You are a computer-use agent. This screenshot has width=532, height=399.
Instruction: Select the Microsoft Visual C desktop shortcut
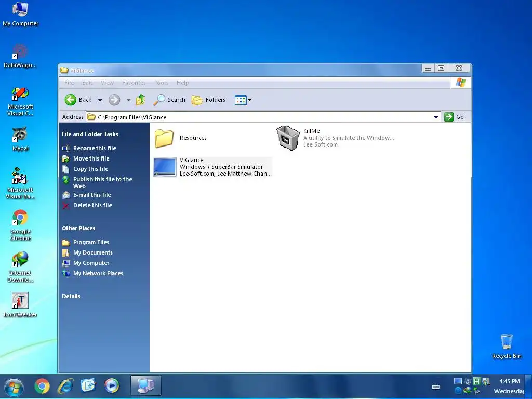click(x=20, y=102)
